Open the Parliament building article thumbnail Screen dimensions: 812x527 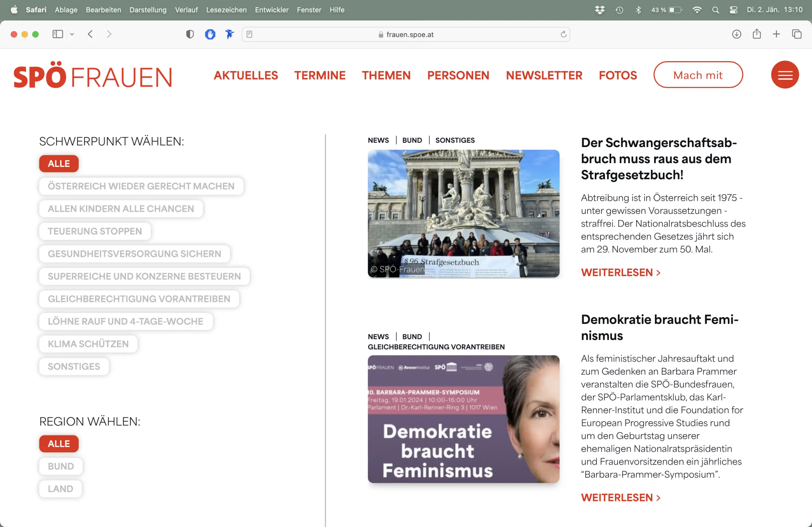463,213
